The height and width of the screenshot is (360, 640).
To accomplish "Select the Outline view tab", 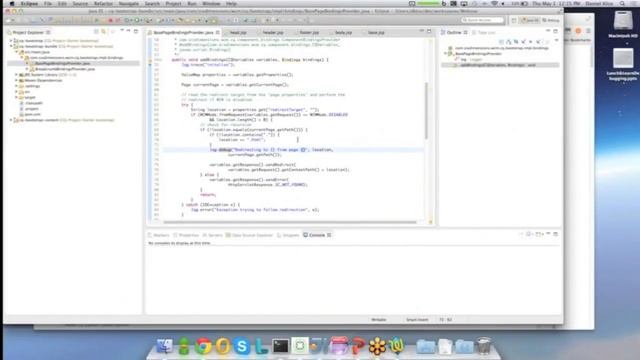I will (454, 32).
